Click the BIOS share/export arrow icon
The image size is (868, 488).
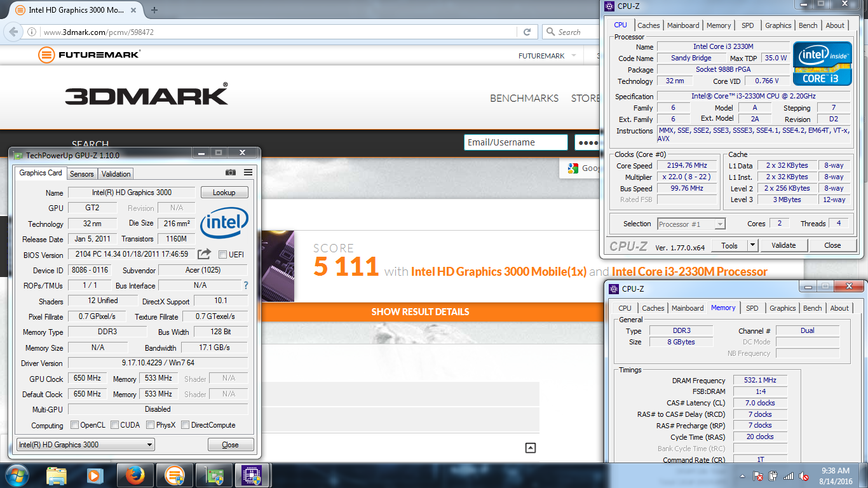click(204, 254)
